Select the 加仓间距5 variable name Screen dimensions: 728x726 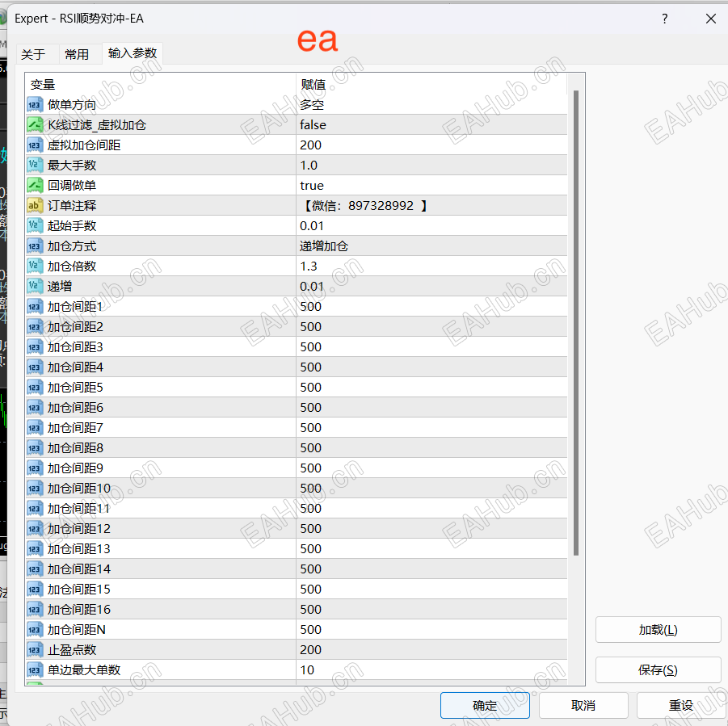pyautogui.click(x=75, y=388)
